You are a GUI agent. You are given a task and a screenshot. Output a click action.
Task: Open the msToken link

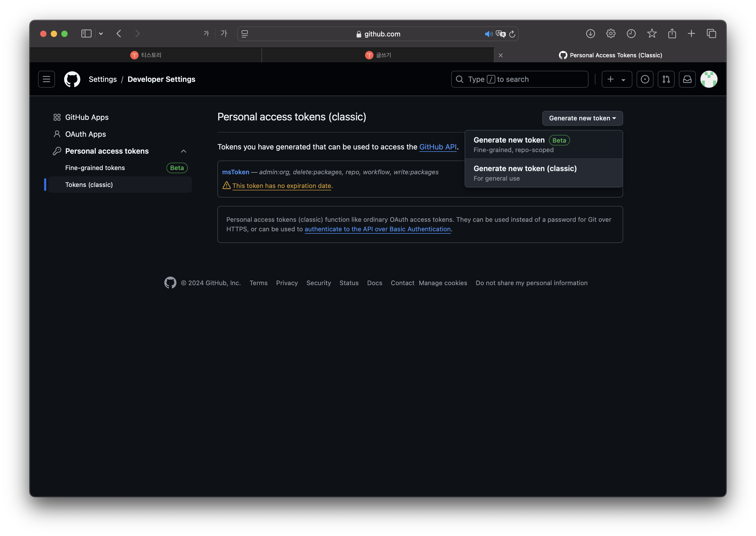click(235, 172)
